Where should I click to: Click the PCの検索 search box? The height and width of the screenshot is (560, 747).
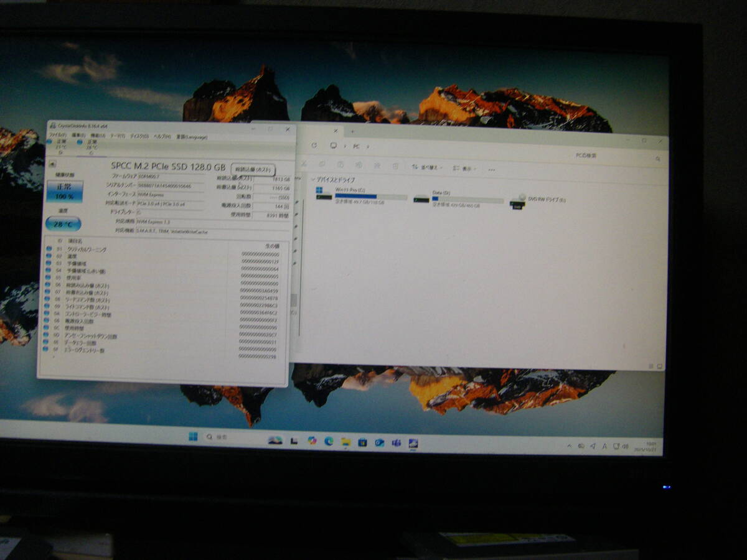616,156
